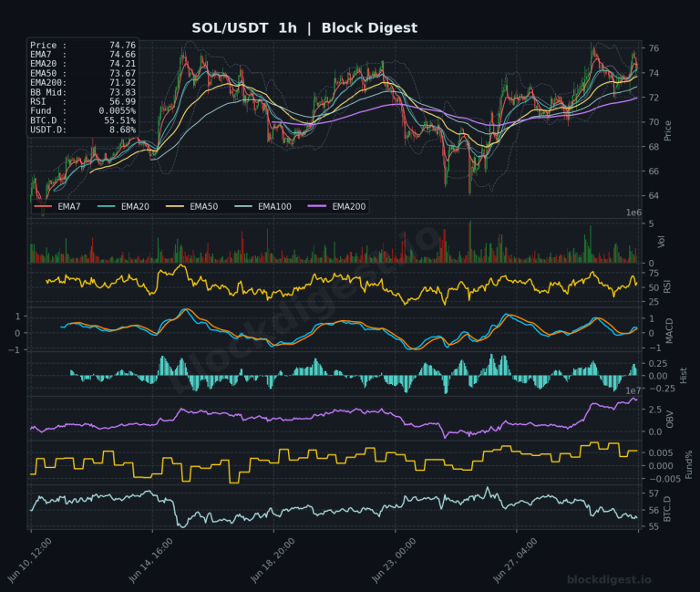Click the 64 price axis tick
Screen dimensions: 700x592
tap(653, 196)
